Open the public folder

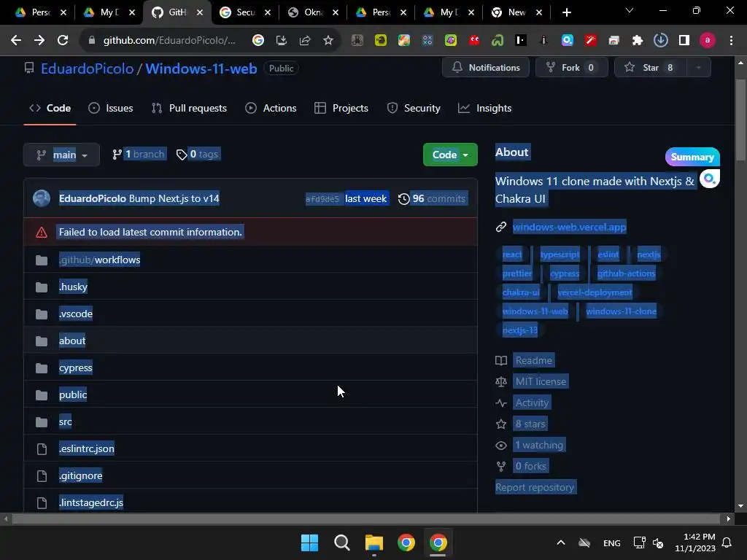(x=73, y=394)
